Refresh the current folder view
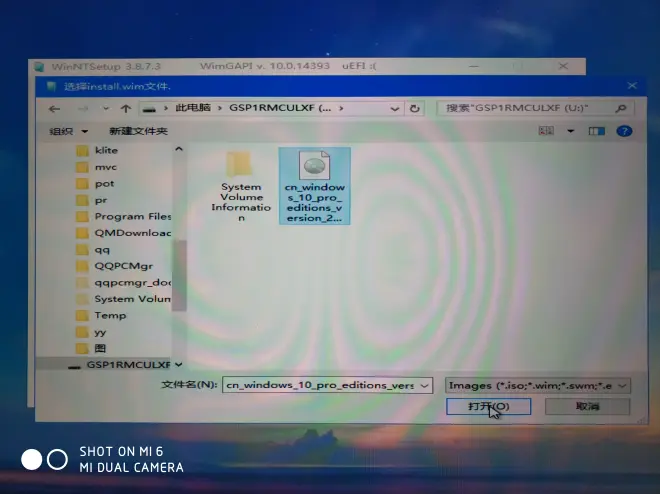This screenshot has height=494, width=660. pos(415,109)
